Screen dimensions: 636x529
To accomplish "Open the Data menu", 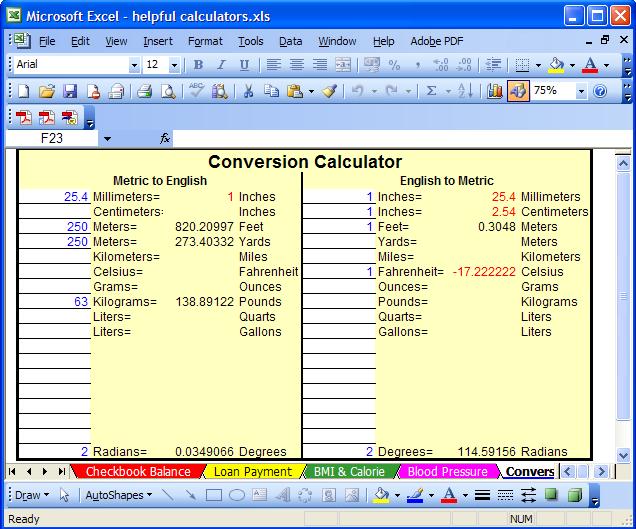I will coord(290,41).
